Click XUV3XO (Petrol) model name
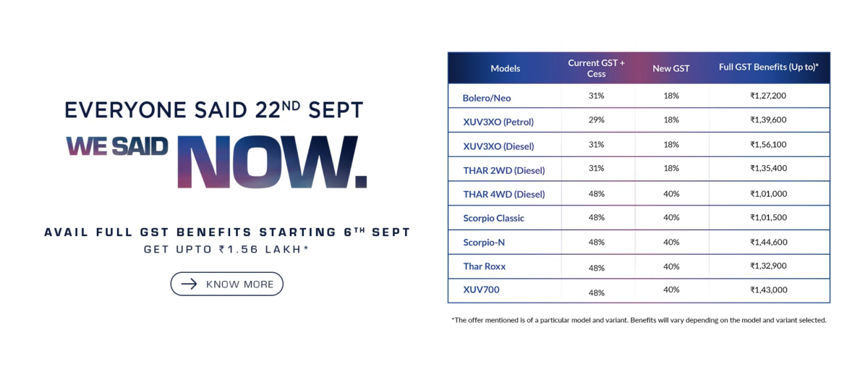868x375 pixels. [498, 122]
